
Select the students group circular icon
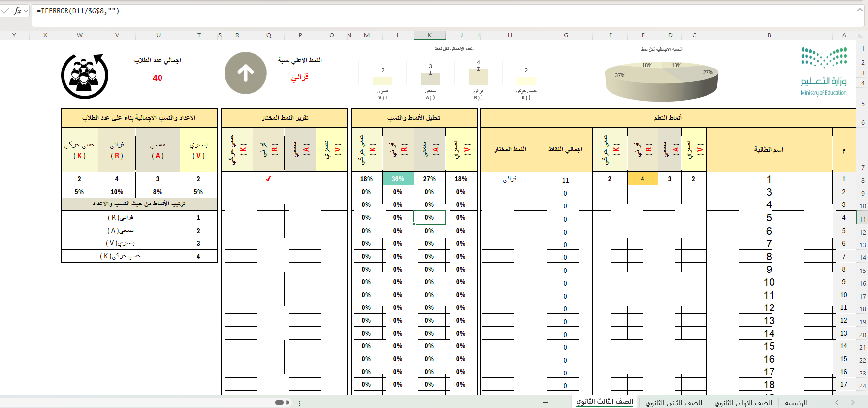coord(85,76)
